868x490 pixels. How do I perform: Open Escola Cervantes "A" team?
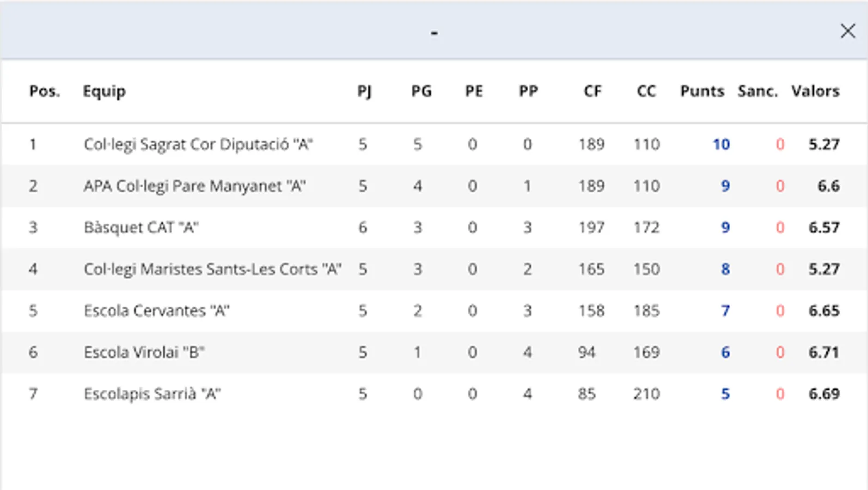(156, 311)
